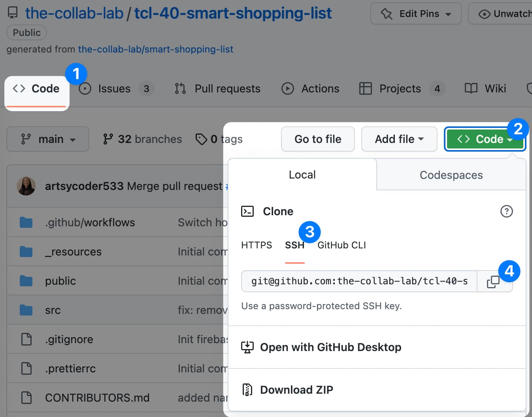Click the .gitignore file icon
Image resolution: width=532 pixels, height=417 pixels.
[26, 339]
